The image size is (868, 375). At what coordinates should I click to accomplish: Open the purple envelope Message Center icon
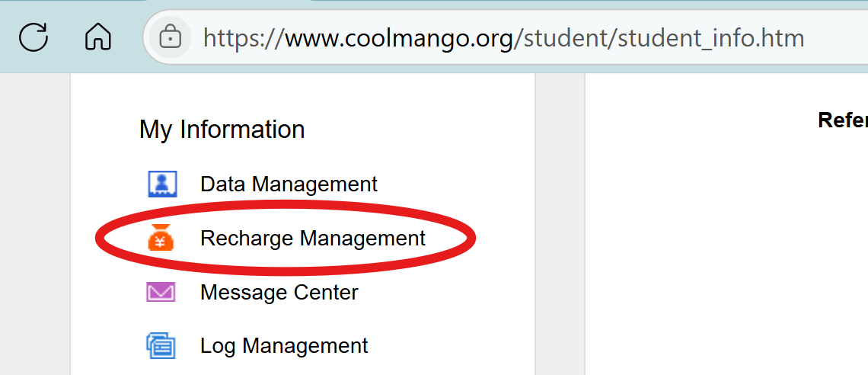(x=161, y=292)
